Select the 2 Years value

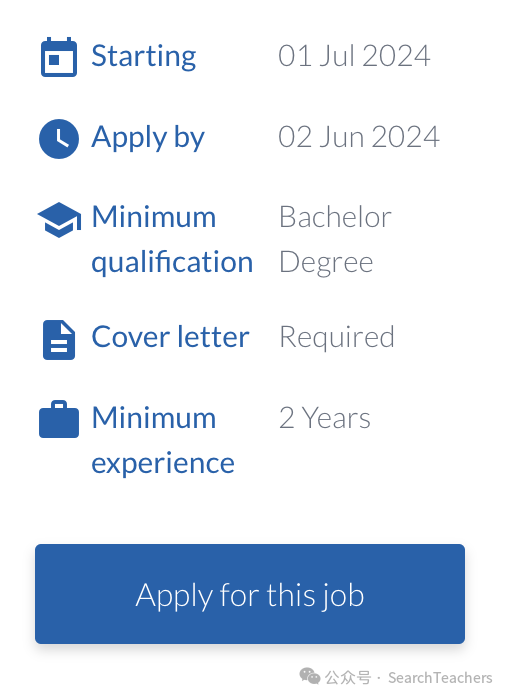click(325, 418)
